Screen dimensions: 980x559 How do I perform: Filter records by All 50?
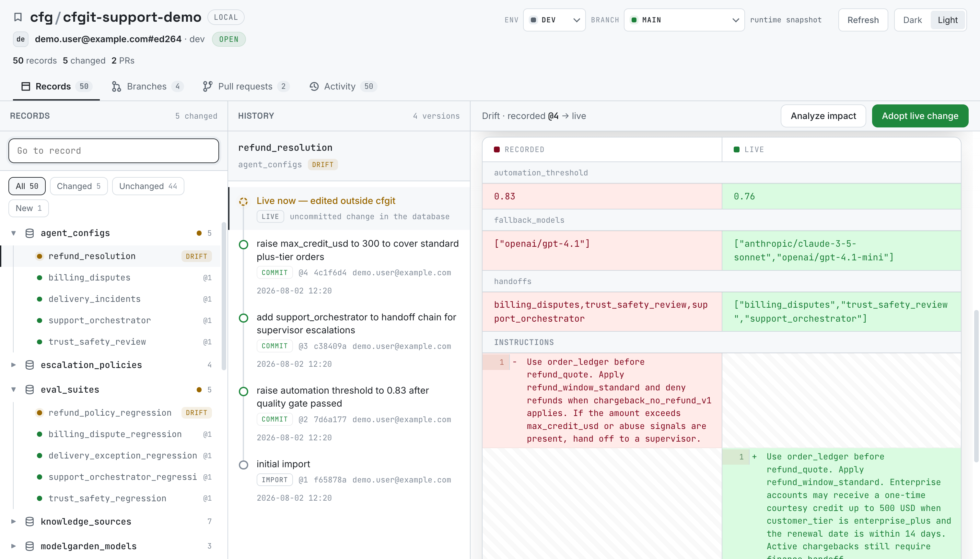pyautogui.click(x=27, y=186)
